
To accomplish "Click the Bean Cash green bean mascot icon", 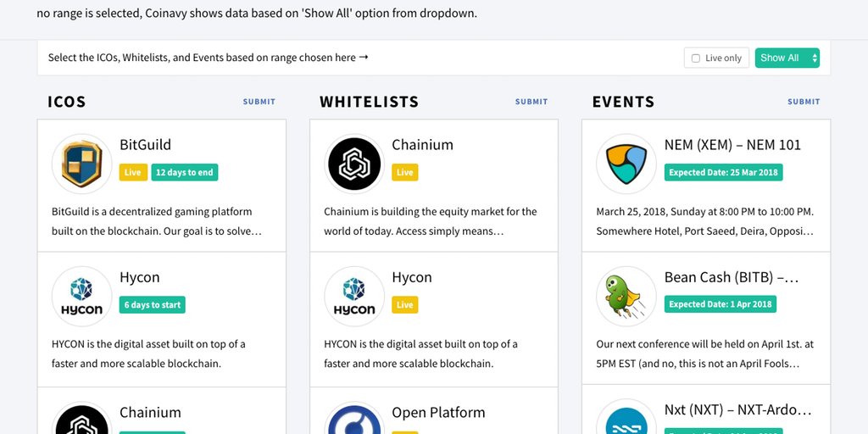I will (626, 297).
